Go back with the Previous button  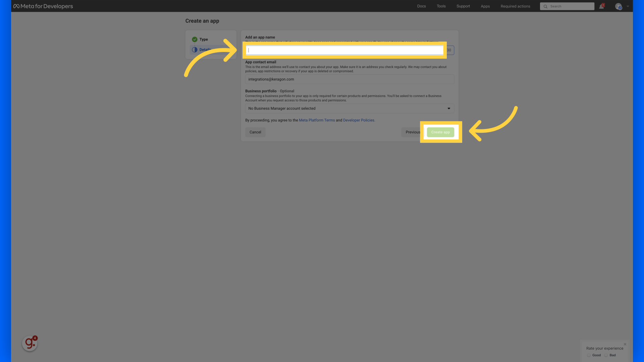(413, 132)
